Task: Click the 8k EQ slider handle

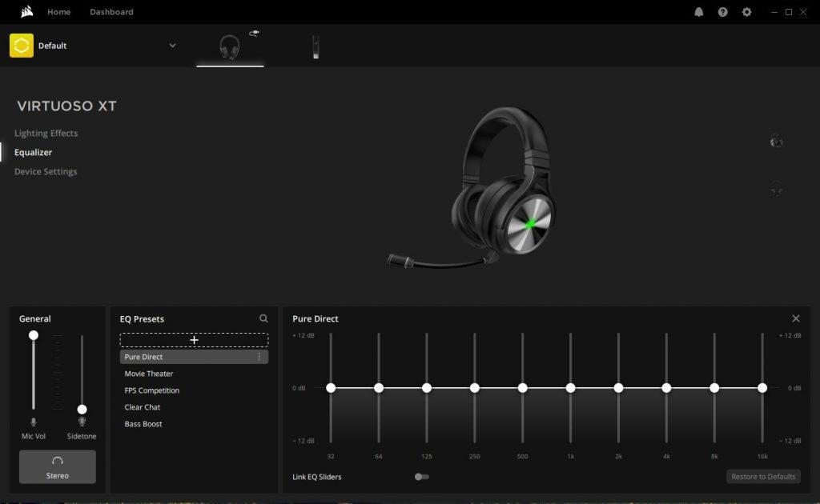Action: (x=714, y=388)
